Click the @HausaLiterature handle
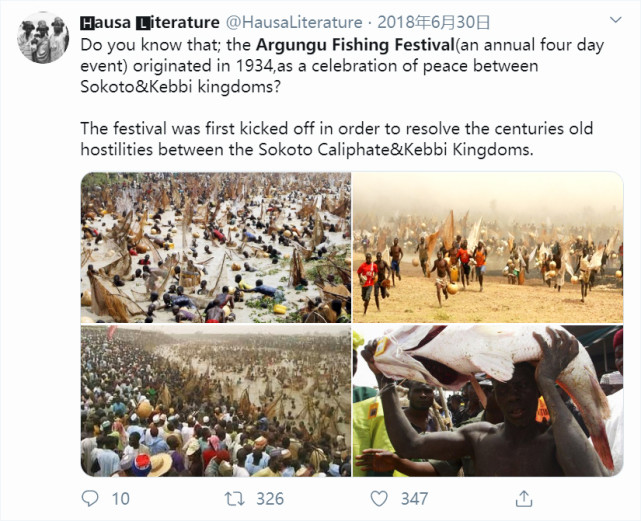The width and height of the screenshot is (641, 521). click(x=296, y=21)
